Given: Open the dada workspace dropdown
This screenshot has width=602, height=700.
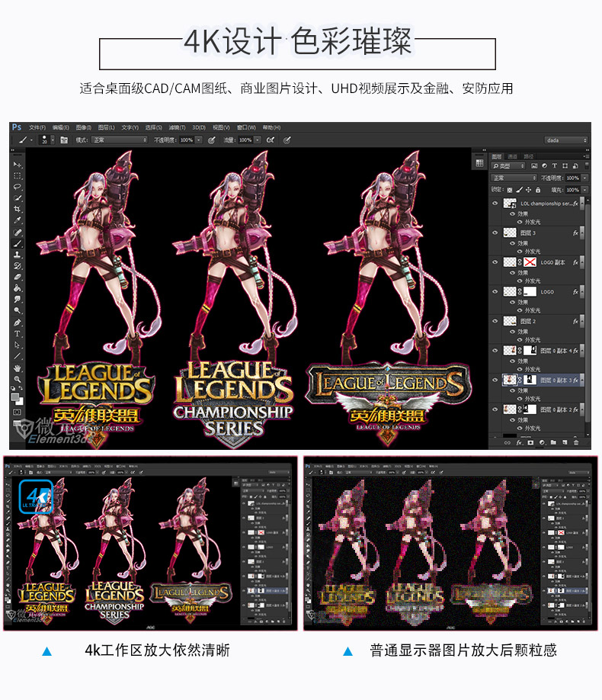Looking at the screenshot, I should click(x=566, y=140).
